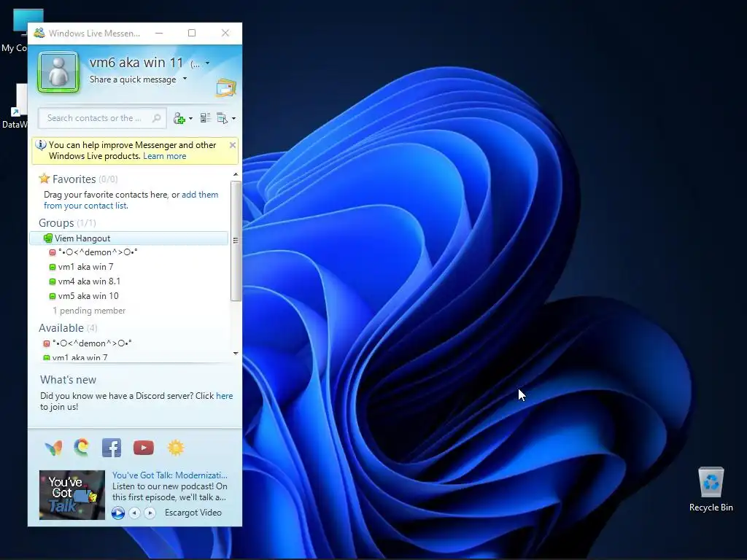Select the Viem Hangout group
Image resolution: width=747 pixels, height=560 pixels.
129,238
